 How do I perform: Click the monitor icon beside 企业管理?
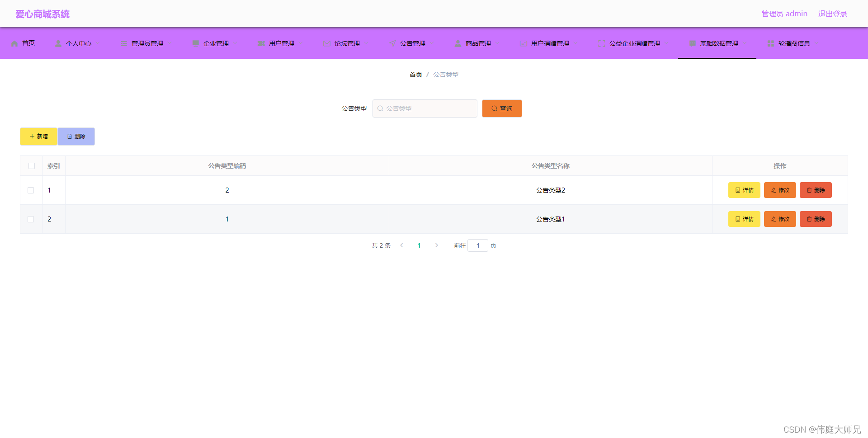pyautogui.click(x=196, y=43)
